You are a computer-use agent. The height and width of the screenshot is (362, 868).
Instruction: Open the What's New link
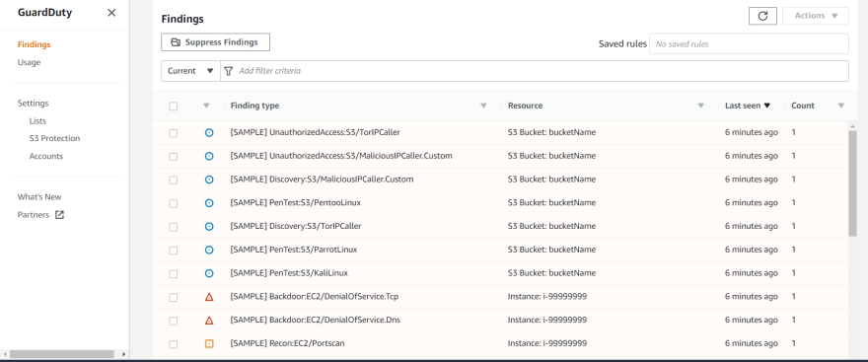39,197
